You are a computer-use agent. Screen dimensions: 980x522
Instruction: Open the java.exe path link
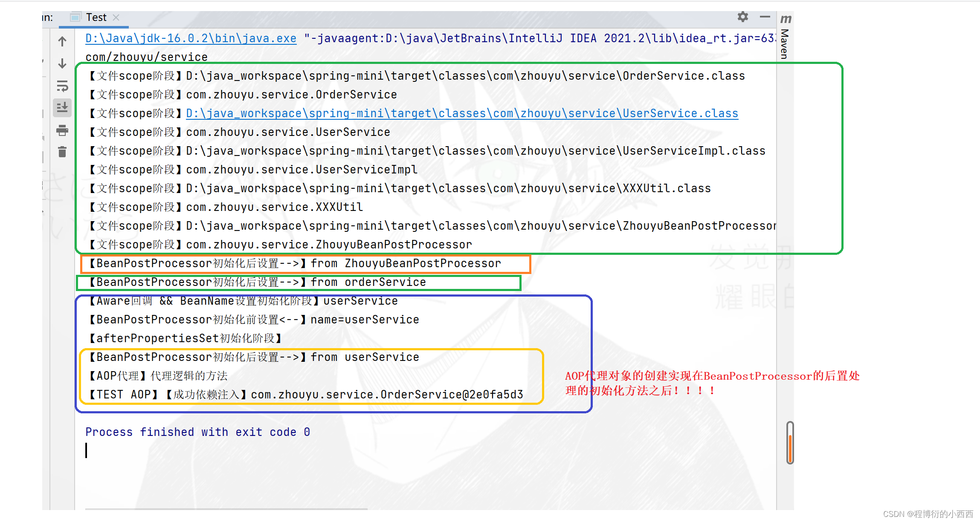click(191, 38)
